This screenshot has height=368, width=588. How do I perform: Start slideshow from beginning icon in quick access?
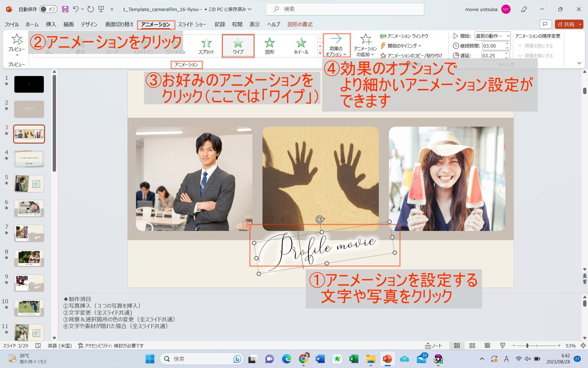101,9
